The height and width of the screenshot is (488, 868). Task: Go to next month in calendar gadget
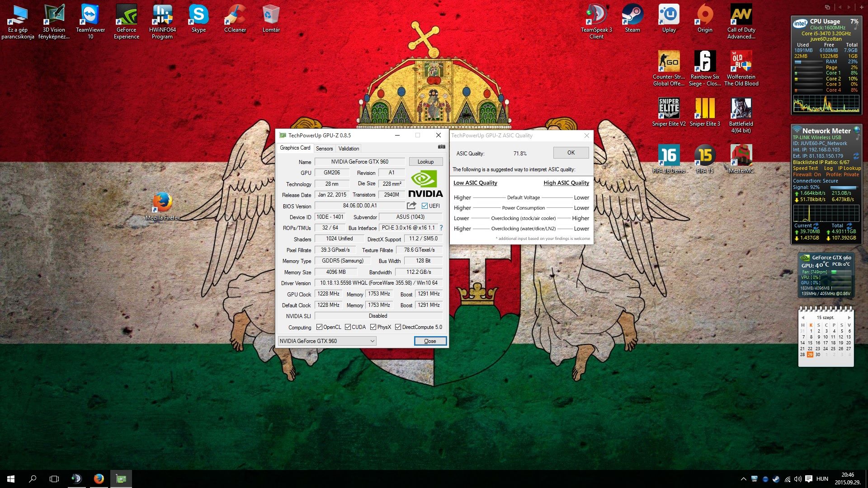pos(849,318)
